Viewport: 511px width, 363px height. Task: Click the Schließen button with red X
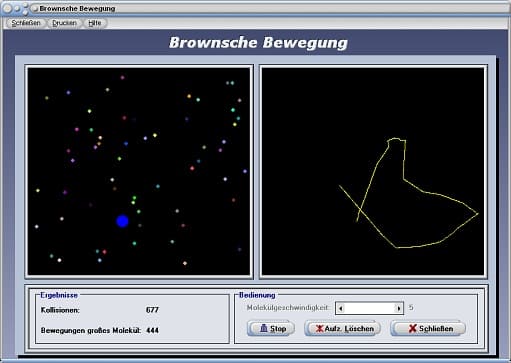(x=428, y=328)
